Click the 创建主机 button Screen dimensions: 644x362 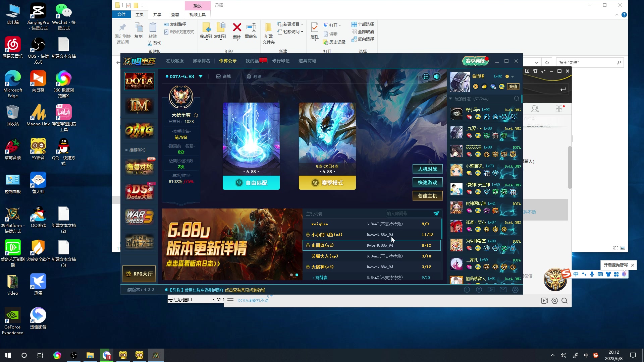pyautogui.click(x=427, y=196)
